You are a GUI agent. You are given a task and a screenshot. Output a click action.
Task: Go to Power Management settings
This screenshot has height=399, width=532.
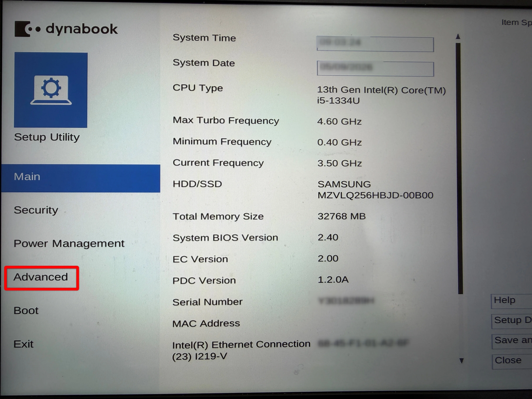point(69,243)
